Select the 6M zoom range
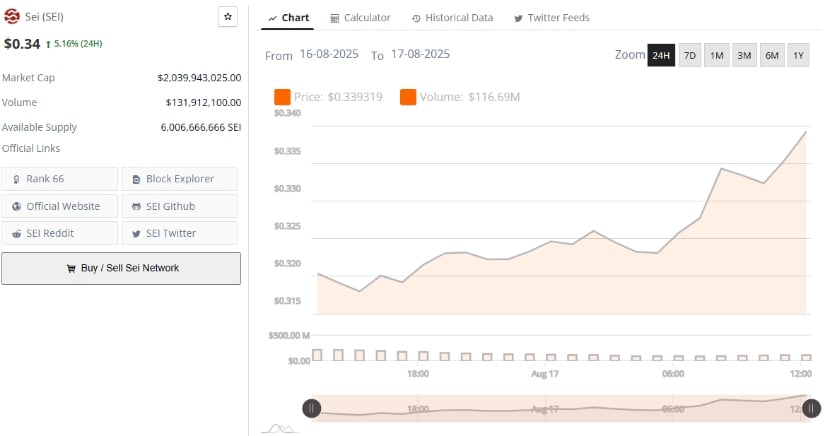 click(772, 55)
